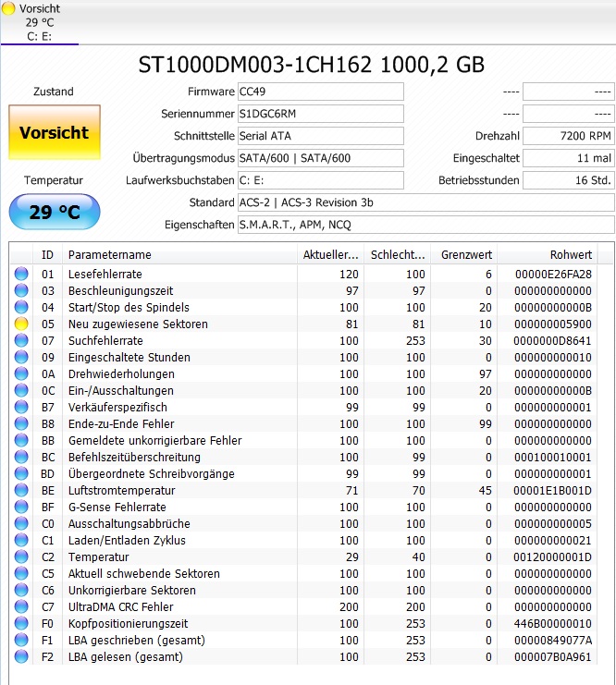
Task: Select the UltraDMA CRC Fehler parameter name
Action: [120, 606]
